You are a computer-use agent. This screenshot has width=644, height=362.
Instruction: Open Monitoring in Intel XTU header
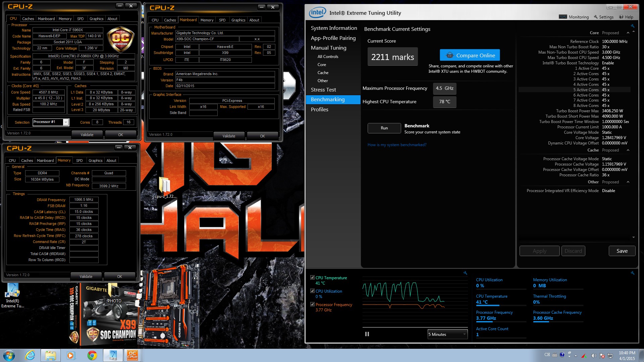tap(574, 17)
